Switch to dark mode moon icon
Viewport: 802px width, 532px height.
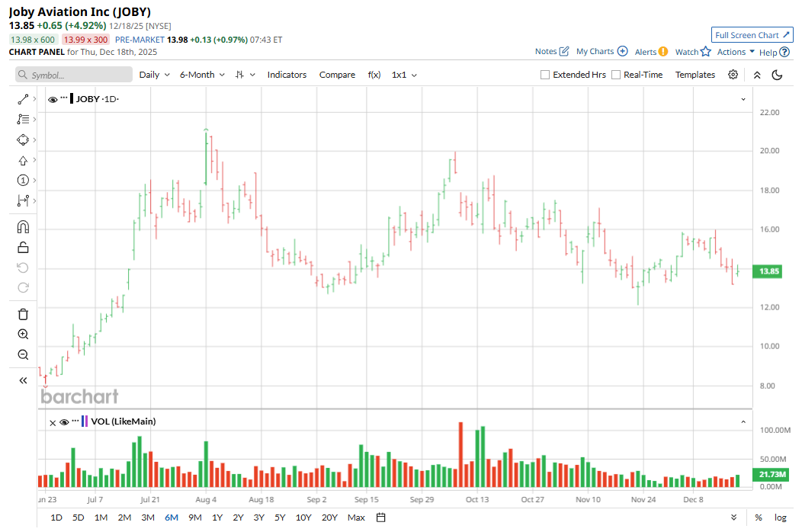click(x=777, y=75)
